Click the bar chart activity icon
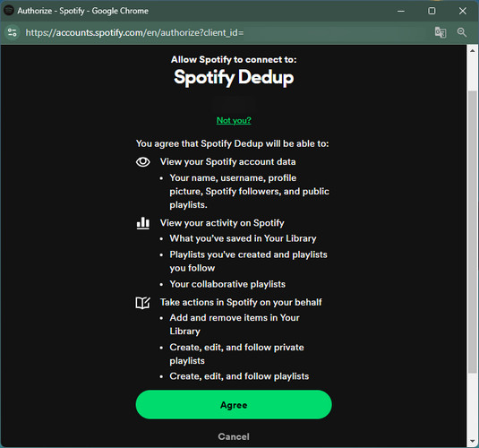479x448 pixels. (x=142, y=223)
